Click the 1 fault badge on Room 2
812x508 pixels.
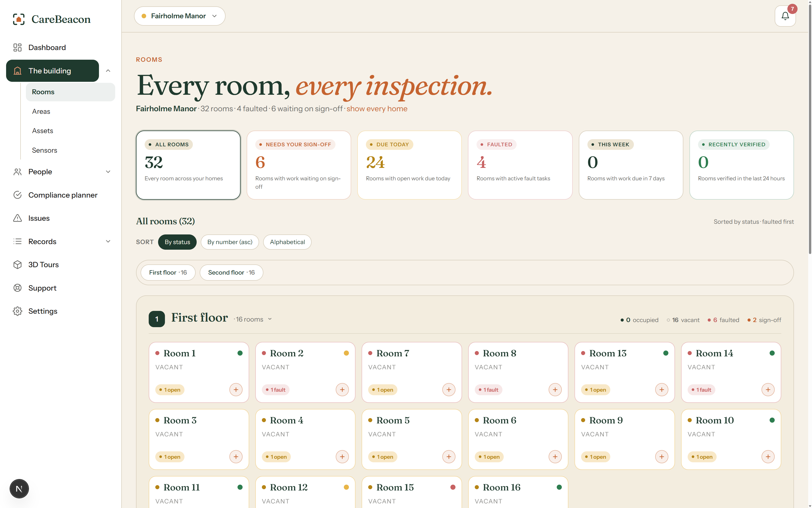pyautogui.click(x=276, y=390)
